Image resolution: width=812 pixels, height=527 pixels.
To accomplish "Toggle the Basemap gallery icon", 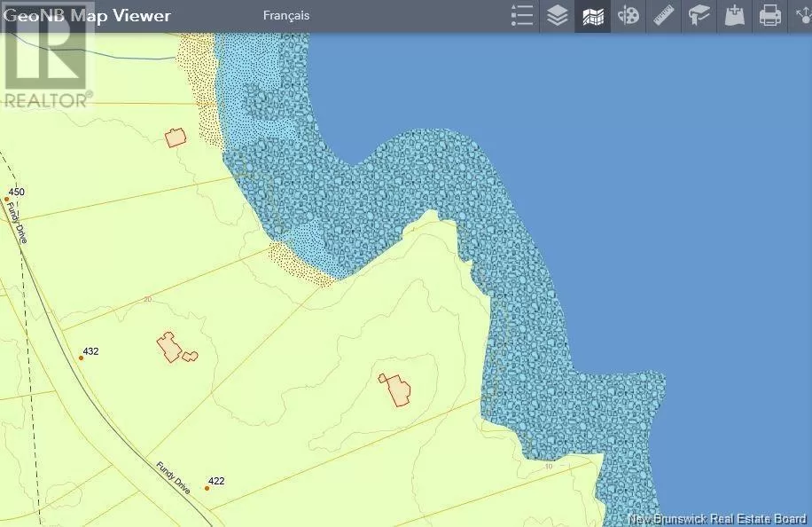I will 592,16.
